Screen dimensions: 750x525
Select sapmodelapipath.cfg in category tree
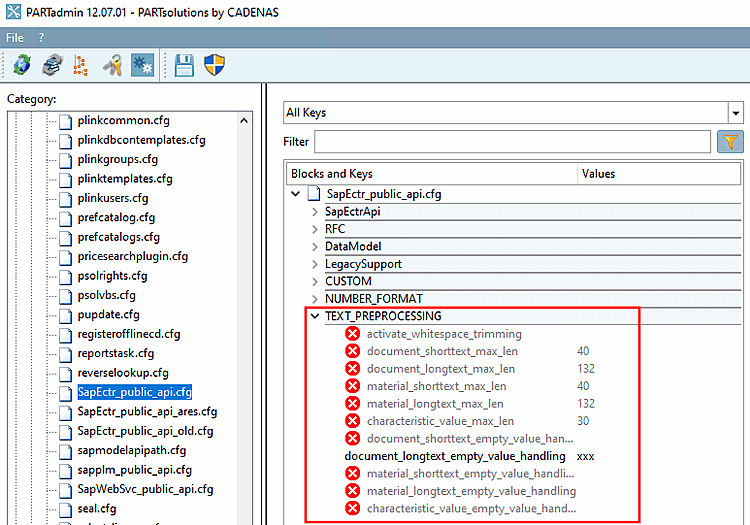click(x=132, y=450)
